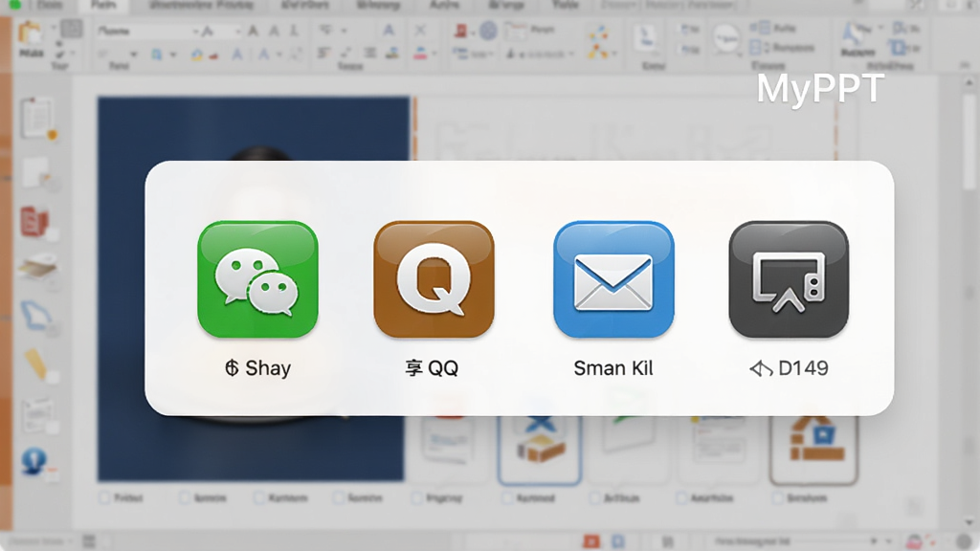Screen dimensions: 980x551
Task: Choose the blue Mail envelope icon
Action: coord(613,279)
